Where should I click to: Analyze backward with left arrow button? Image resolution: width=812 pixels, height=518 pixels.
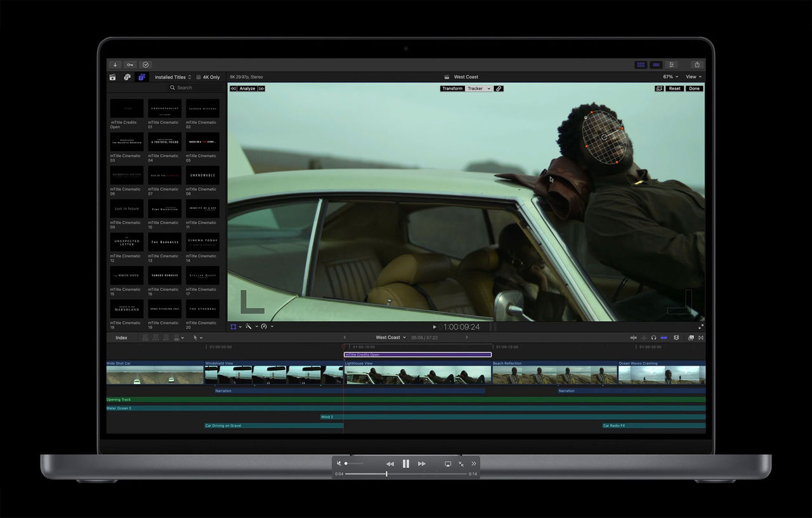pos(233,89)
